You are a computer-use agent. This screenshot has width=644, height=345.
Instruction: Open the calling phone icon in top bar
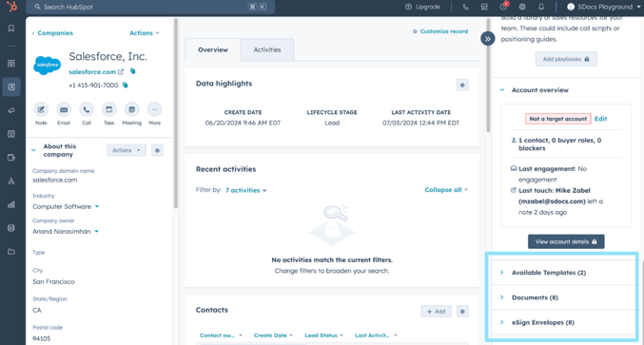pyautogui.click(x=465, y=7)
